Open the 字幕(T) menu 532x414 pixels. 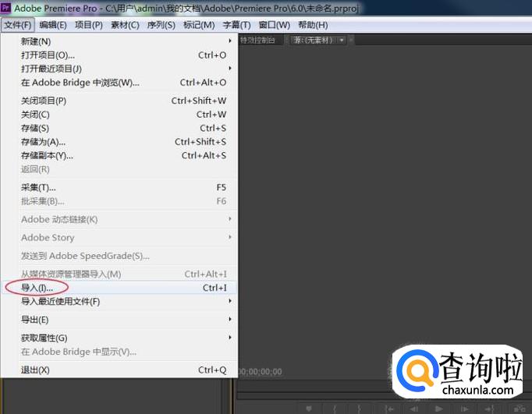coord(237,25)
